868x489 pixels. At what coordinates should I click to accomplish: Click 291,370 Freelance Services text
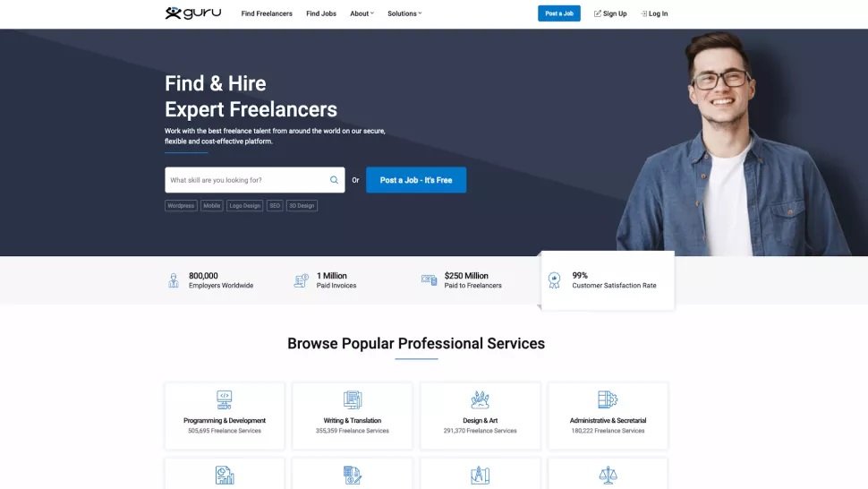(x=480, y=431)
